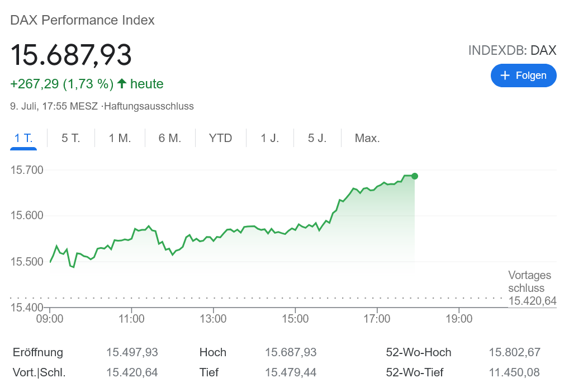Image resolution: width=564 pixels, height=392 pixels.
Task: Click the 13:00 time axis label
Action: (213, 319)
